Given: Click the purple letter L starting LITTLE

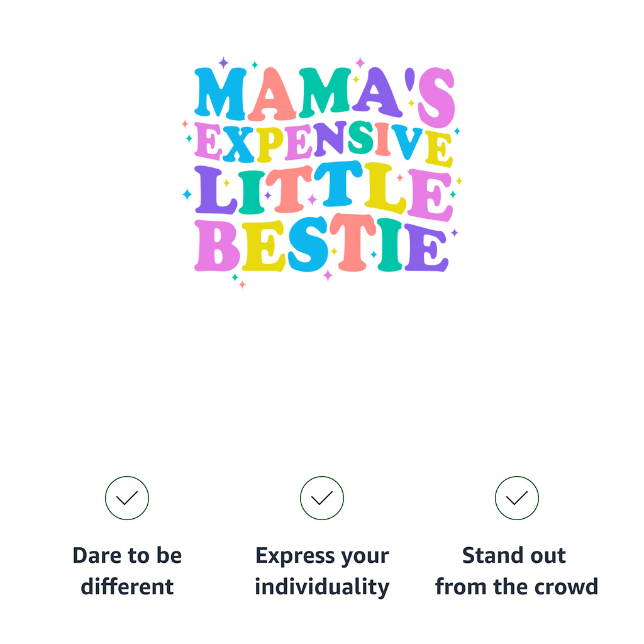Looking at the screenshot, I should coord(214,190).
